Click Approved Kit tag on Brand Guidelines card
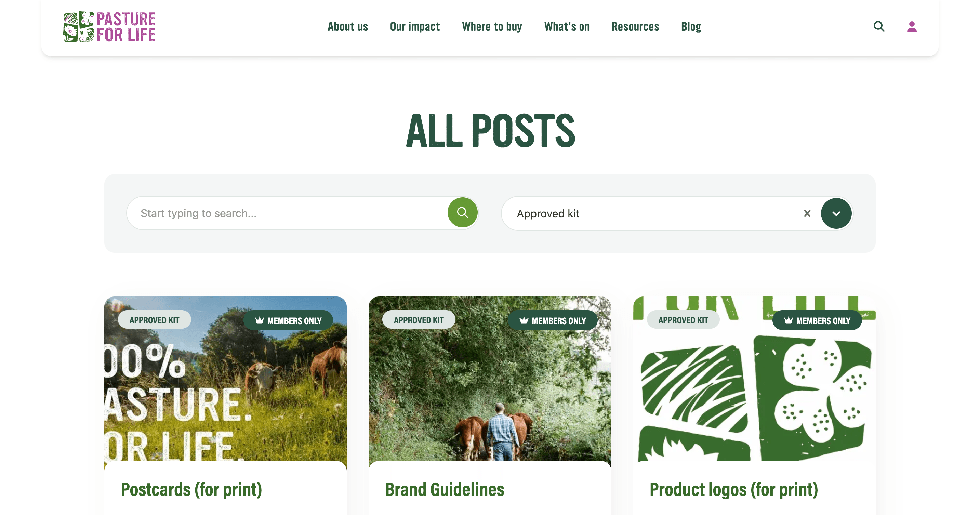980x515 pixels. 419,320
